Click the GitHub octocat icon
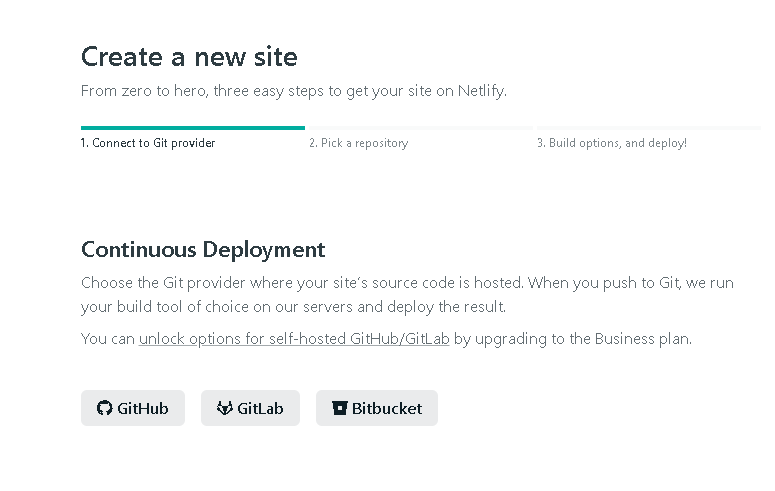The height and width of the screenshot is (491, 775). [x=104, y=408]
